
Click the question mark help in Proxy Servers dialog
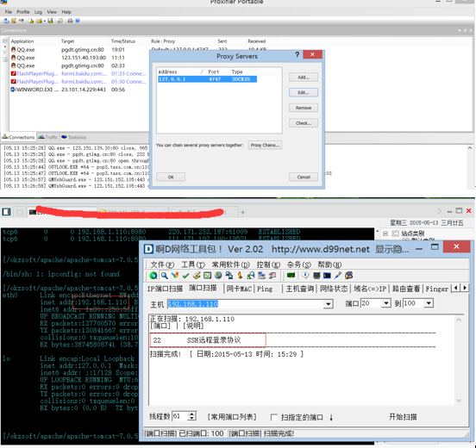tap(297, 54)
